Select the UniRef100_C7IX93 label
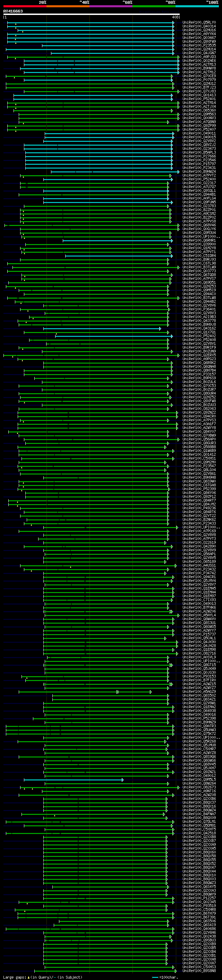The image size is (222, 980). pyautogui.click(x=199, y=600)
